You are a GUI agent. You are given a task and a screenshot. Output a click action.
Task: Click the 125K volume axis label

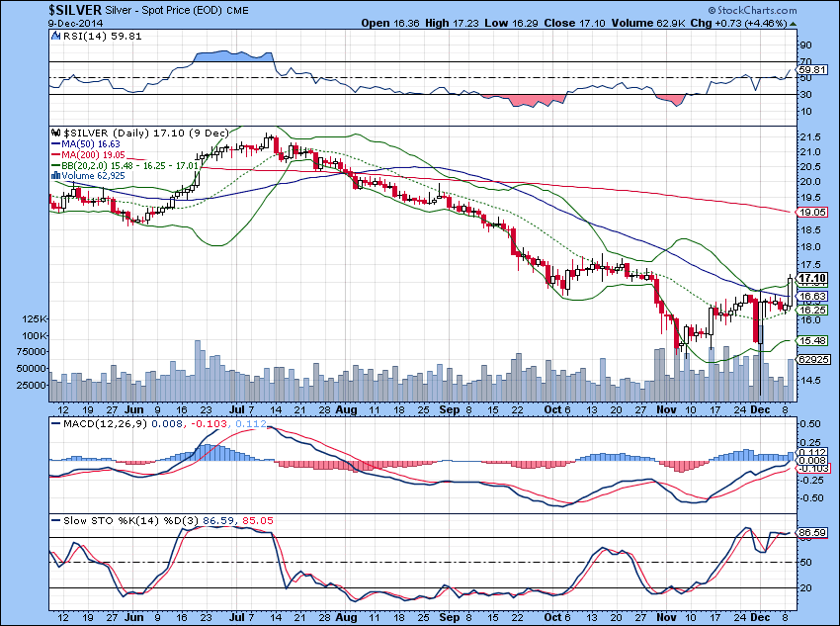pyautogui.click(x=35, y=318)
